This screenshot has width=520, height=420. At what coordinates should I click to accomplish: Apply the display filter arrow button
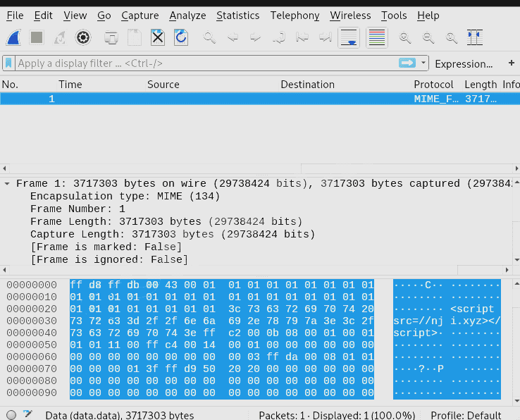[407, 63]
